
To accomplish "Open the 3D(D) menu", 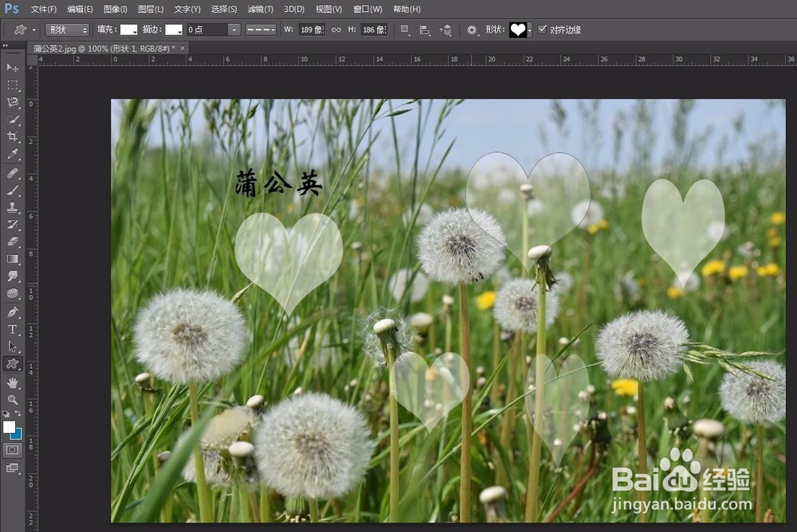I will tap(294, 9).
